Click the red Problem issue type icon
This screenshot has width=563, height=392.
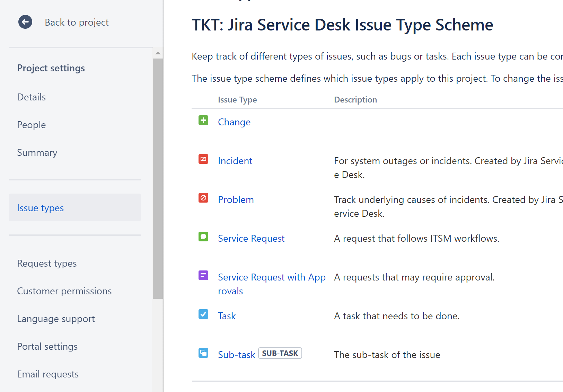(x=203, y=198)
